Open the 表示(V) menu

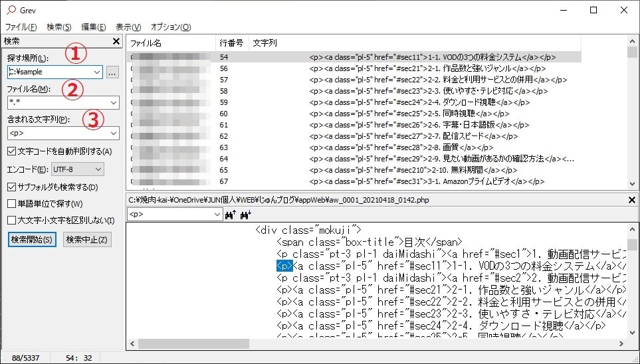[128, 27]
